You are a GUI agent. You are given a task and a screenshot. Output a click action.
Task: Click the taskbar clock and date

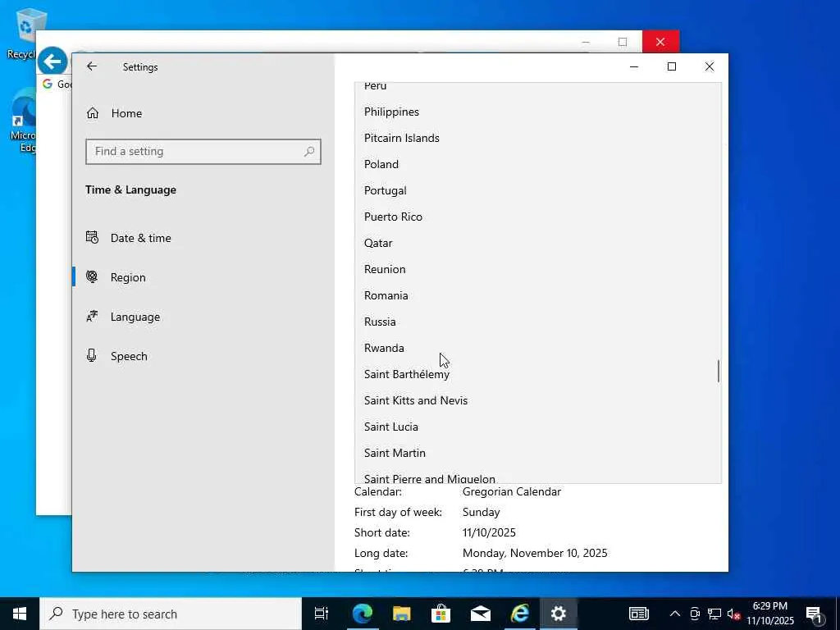(770, 614)
